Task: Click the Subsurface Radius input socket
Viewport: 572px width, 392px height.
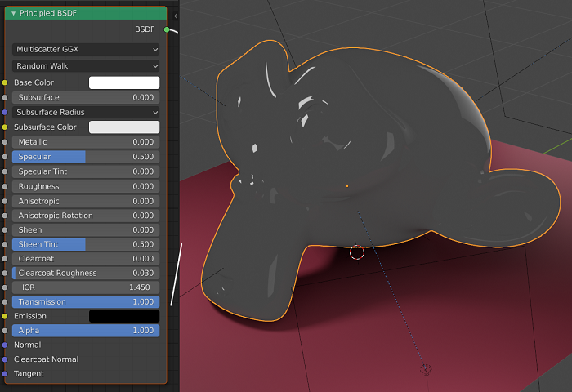Action: click(5, 112)
